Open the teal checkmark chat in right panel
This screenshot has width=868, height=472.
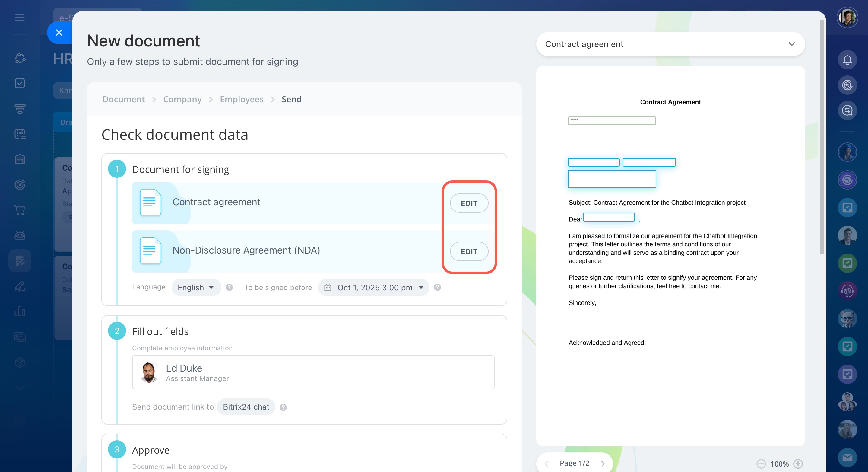(847, 346)
